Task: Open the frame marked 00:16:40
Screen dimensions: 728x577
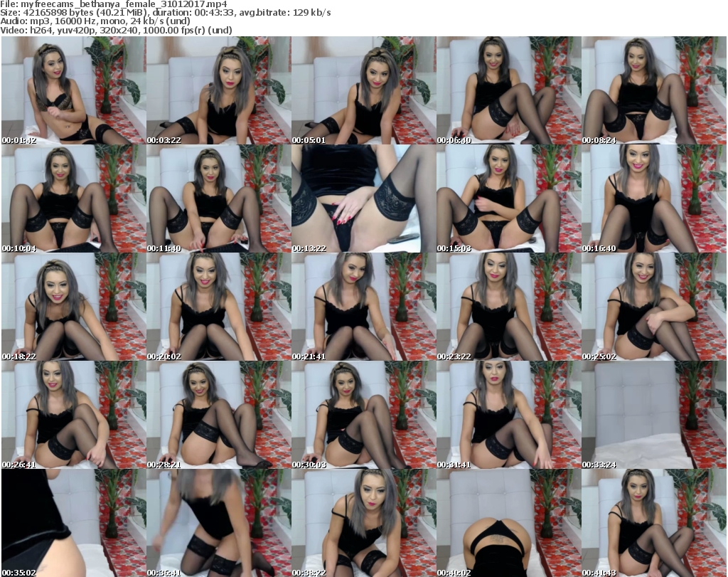Action: (x=653, y=198)
